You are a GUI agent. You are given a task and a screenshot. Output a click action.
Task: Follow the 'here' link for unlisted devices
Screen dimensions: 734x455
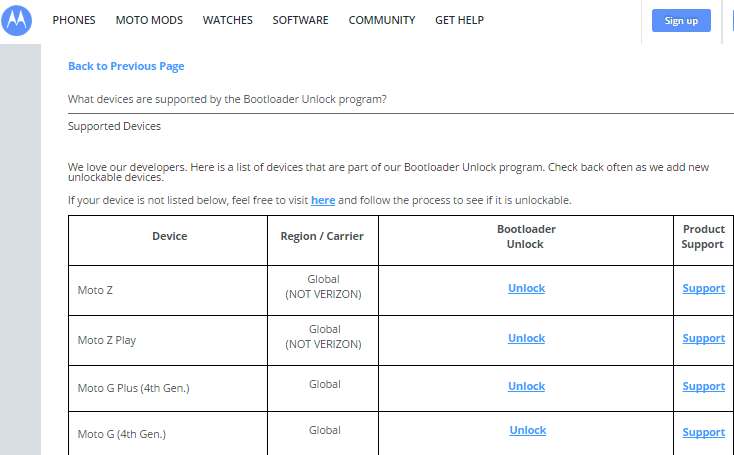pyautogui.click(x=323, y=200)
